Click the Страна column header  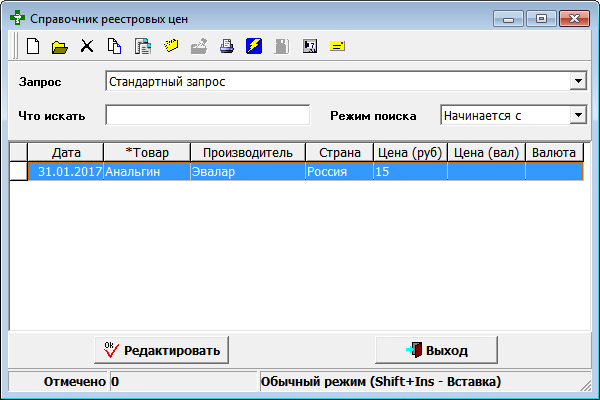[x=339, y=152]
